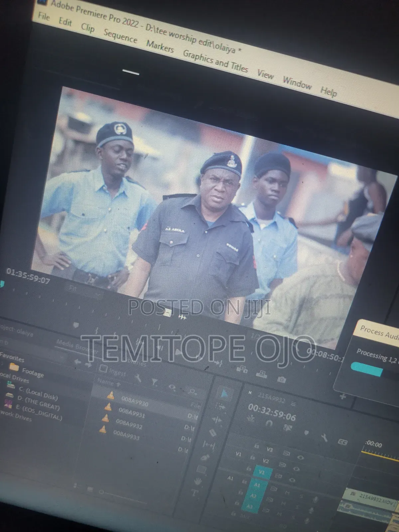Open the Markers menu
The width and height of the screenshot is (399, 532).
coord(160,47)
